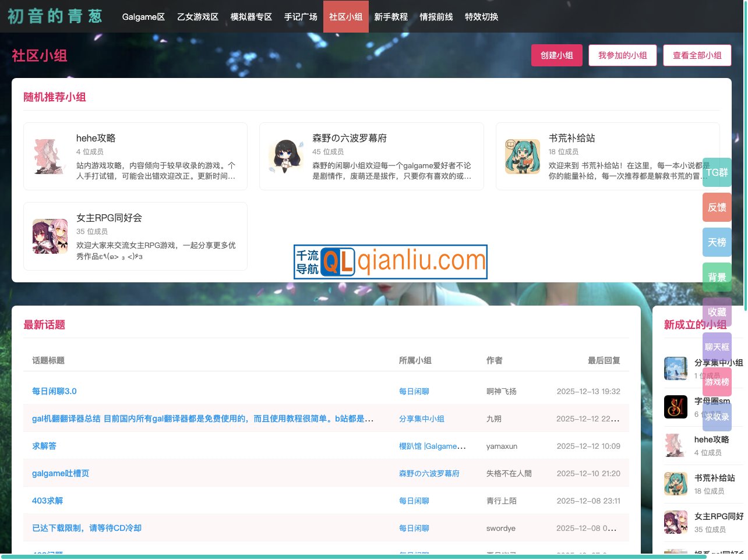Viewport: 748px width, 560px height.
Task: Select the 书荒补给站 Miku avatar icon
Action: (522, 156)
